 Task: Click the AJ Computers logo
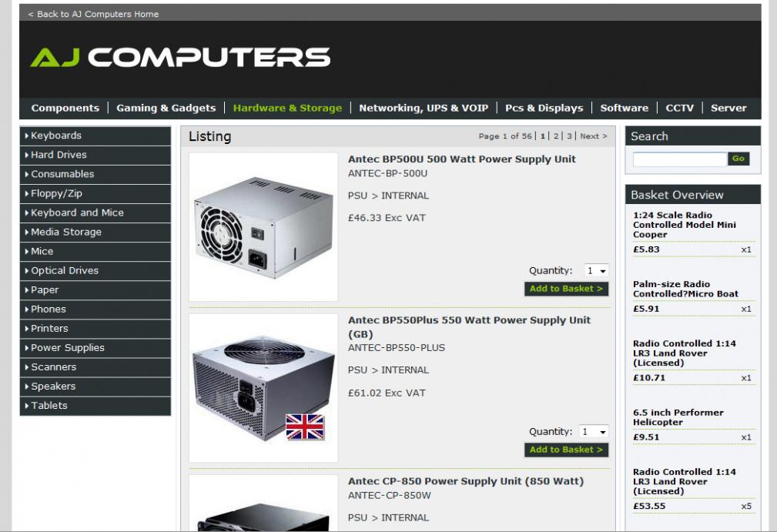(180, 57)
